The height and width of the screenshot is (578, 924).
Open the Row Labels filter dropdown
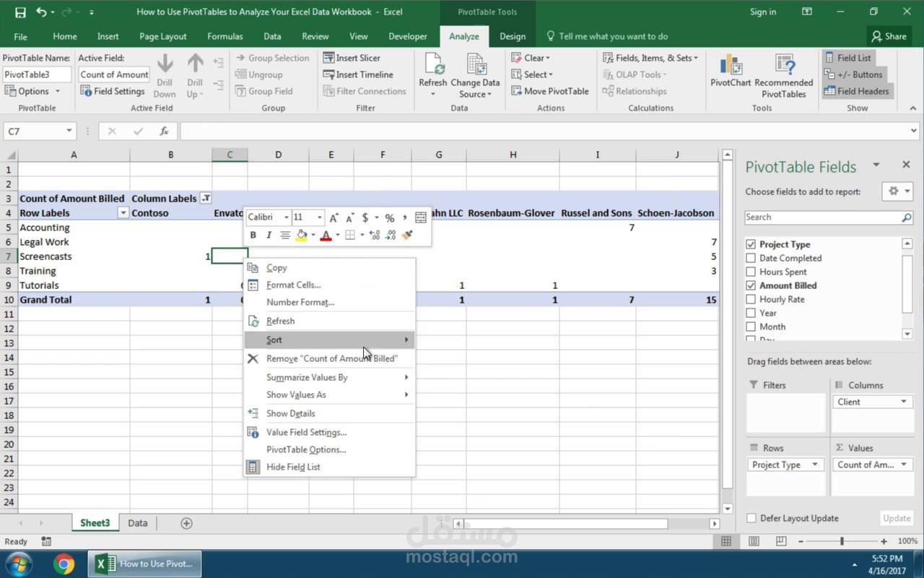123,213
